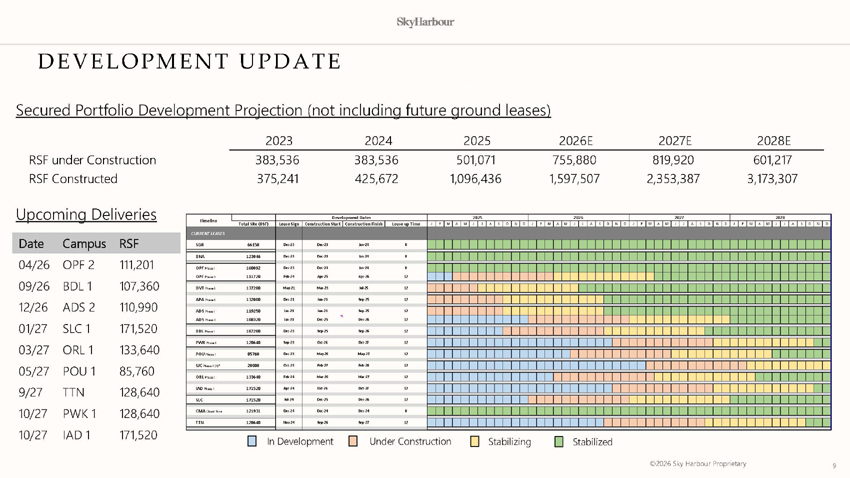Select the Campus column header in deliveries table
The image size is (850, 478).
pos(84,243)
